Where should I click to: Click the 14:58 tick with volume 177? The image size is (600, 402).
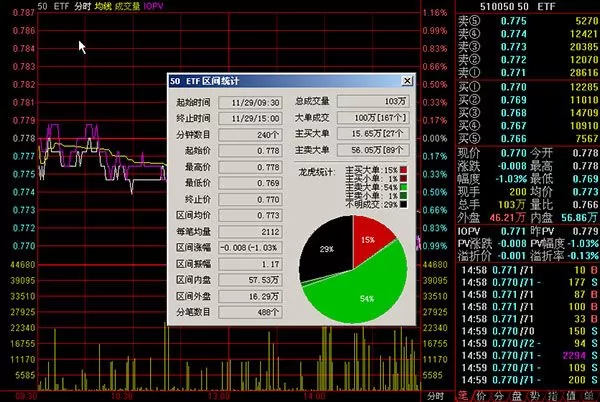530,282
